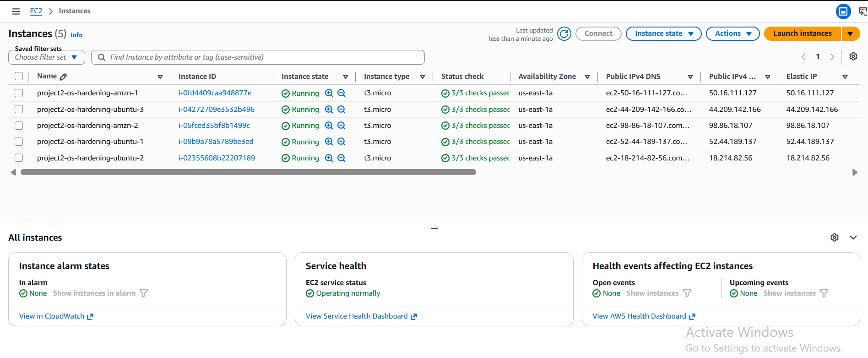The width and height of the screenshot is (868, 358).
Task: Sort by Name column arrow
Action: (160, 77)
